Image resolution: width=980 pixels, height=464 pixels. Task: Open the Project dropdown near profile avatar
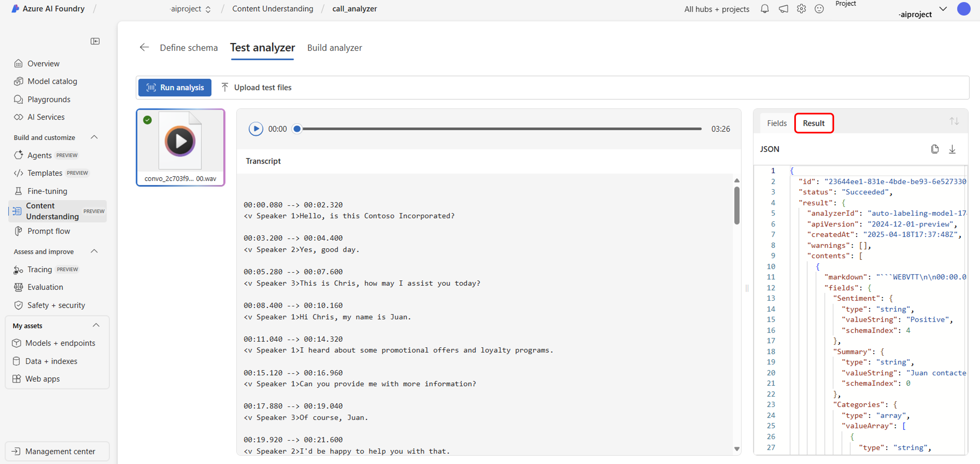942,9
